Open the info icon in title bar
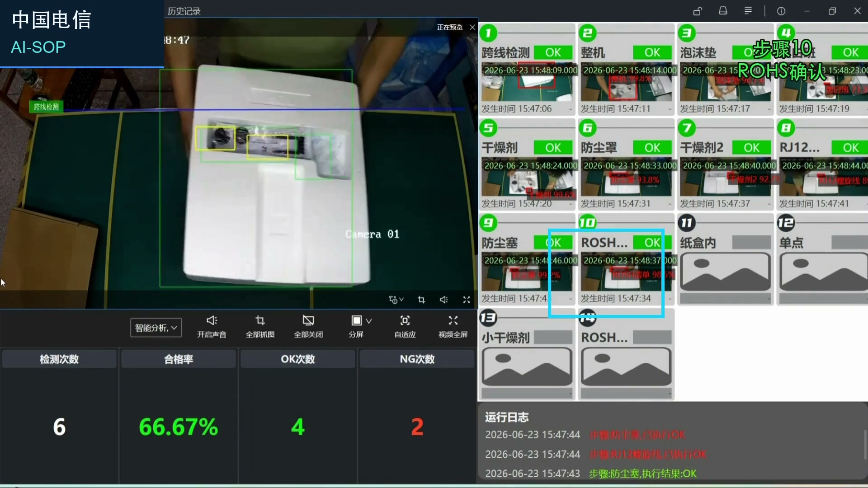The image size is (868, 488). click(781, 11)
